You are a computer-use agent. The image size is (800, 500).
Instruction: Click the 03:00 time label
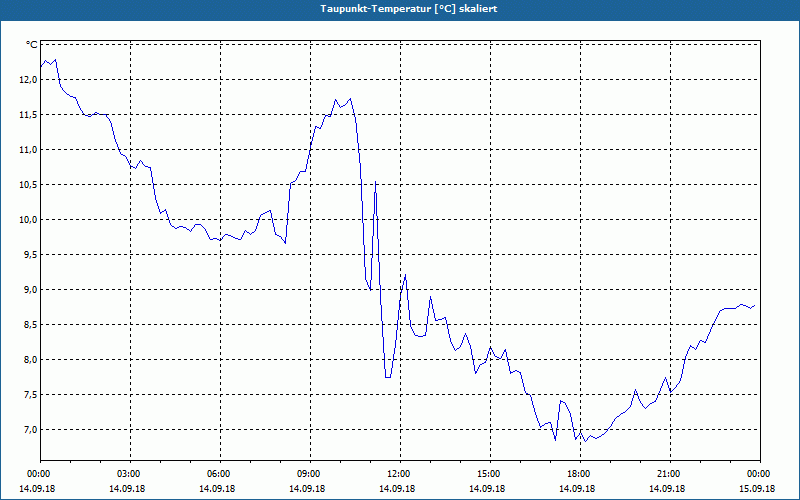(x=129, y=474)
